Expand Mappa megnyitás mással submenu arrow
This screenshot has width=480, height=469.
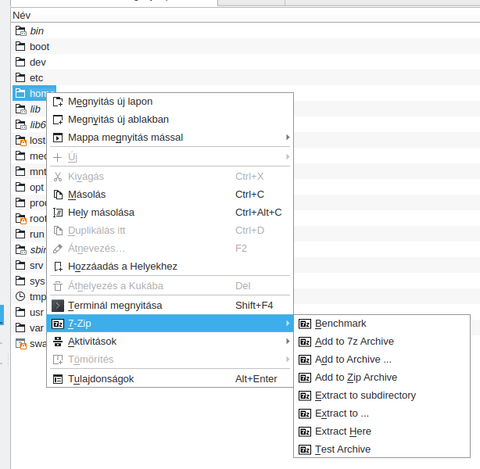click(287, 137)
